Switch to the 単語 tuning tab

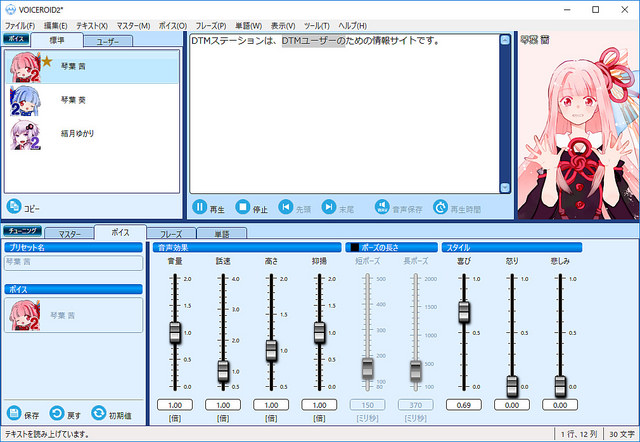[222, 234]
